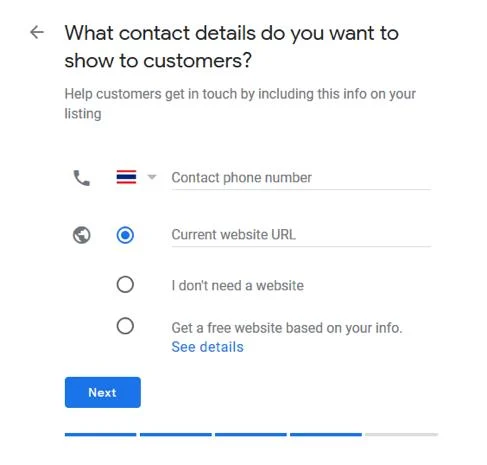Select the 'I don't need a website' radio

[125, 285]
